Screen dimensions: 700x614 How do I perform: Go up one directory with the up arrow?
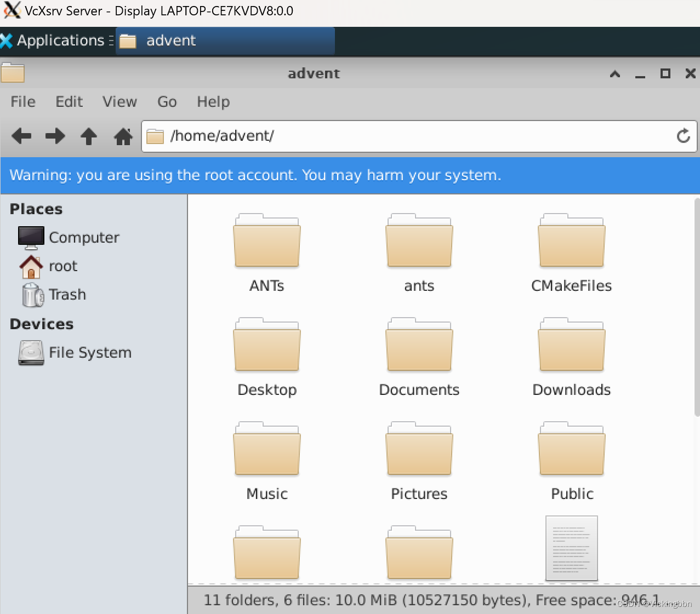pyautogui.click(x=88, y=136)
